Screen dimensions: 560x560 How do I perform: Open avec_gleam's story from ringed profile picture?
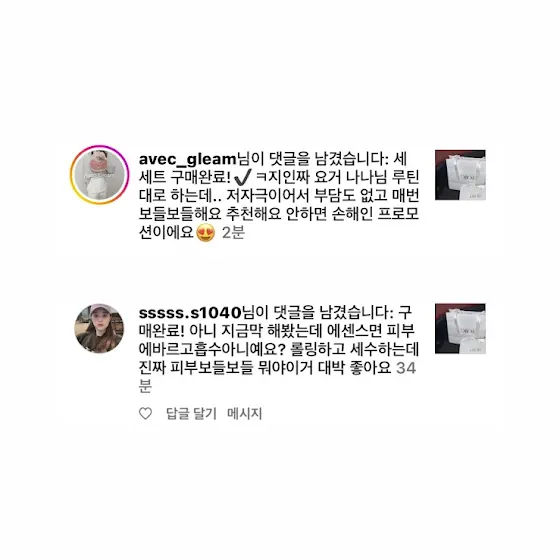click(100, 175)
